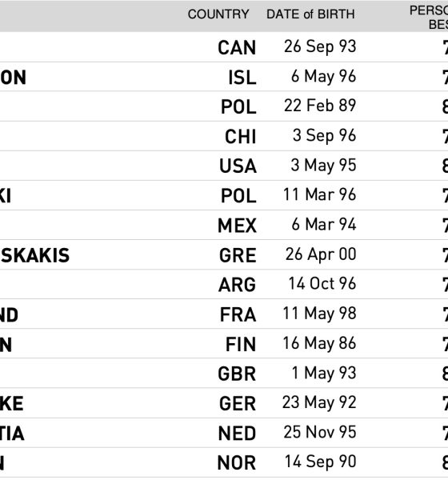This screenshot has width=448, height=480.
Task: Select birth date 1 May 93
Action: (324, 373)
